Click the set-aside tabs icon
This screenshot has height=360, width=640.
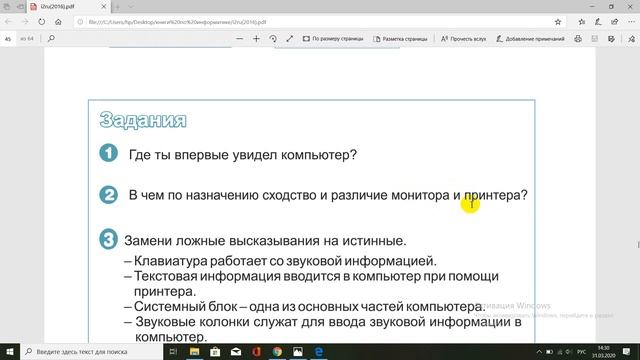pos(20,7)
